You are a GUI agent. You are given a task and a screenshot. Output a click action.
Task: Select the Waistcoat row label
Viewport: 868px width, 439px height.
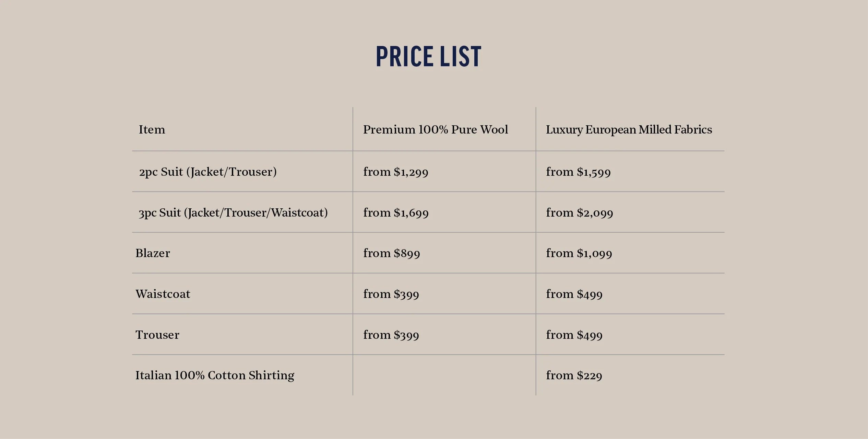coord(163,294)
